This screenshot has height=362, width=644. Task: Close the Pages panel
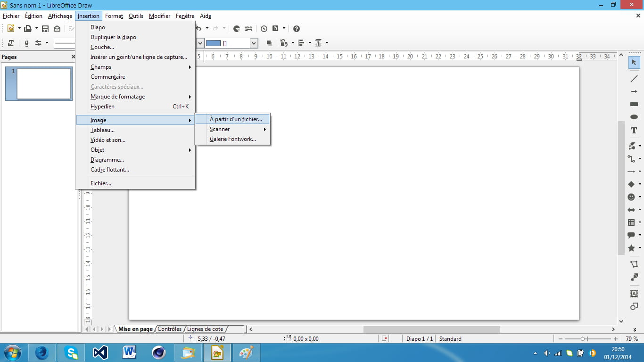[73, 57]
